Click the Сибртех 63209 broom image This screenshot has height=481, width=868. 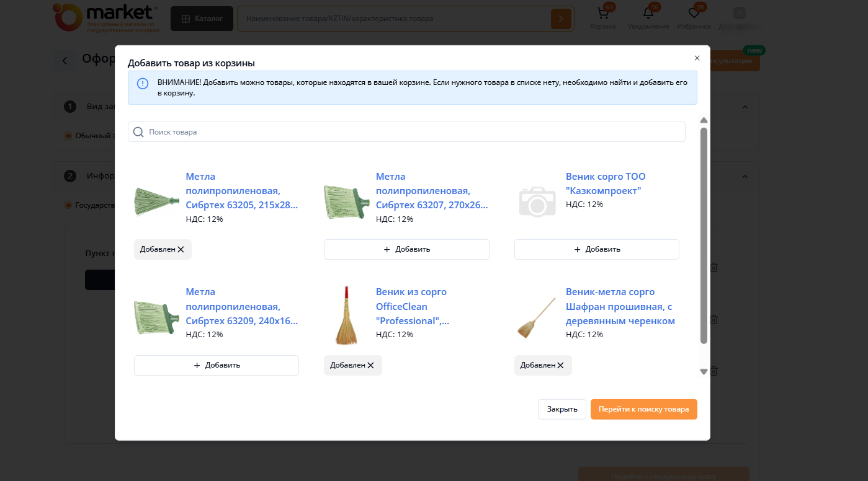click(x=157, y=317)
